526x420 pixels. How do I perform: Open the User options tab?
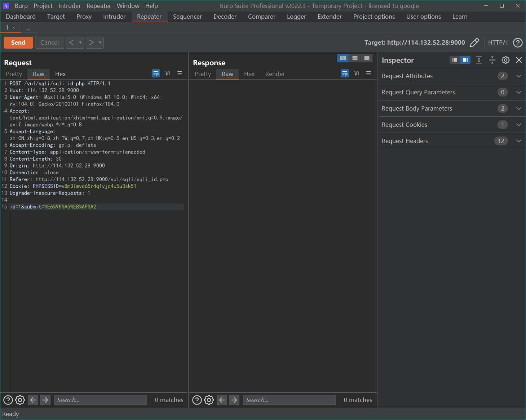click(x=424, y=17)
